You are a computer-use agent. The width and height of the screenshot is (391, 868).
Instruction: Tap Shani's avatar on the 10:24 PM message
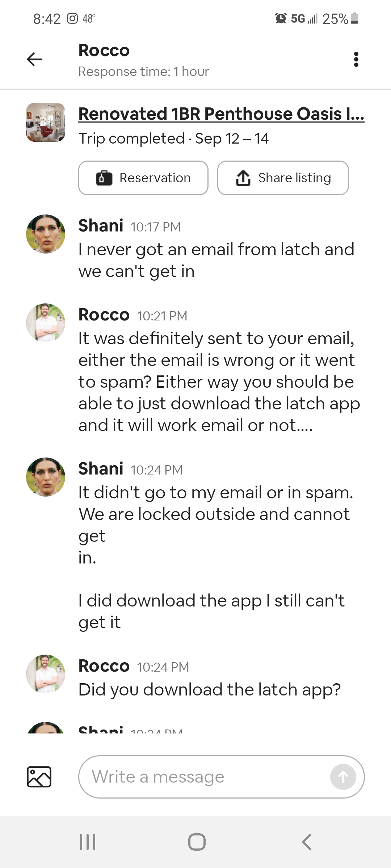coord(46,477)
